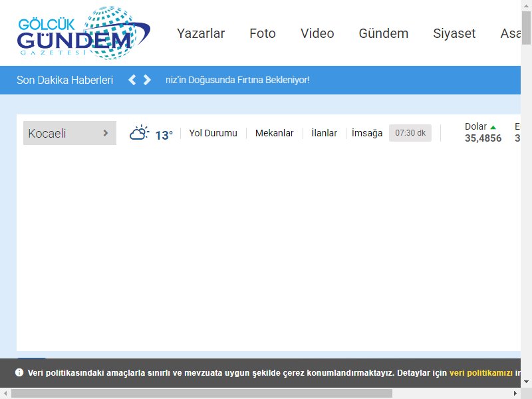Click the Fırtına Bekleniyor headline
This screenshot has width=532, height=399.
point(237,80)
